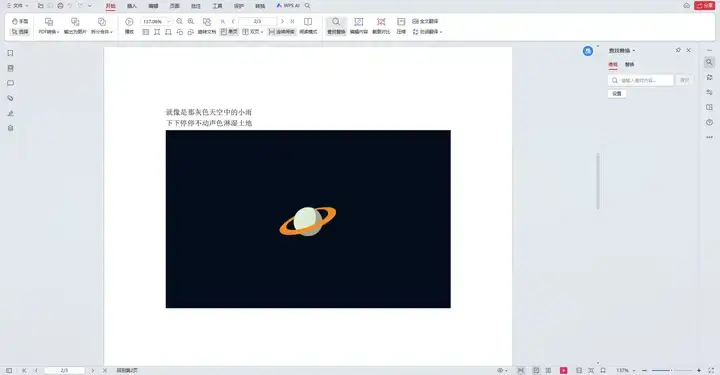Click the cloud sync icon near Share
720x375 pixels.
point(686,6)
